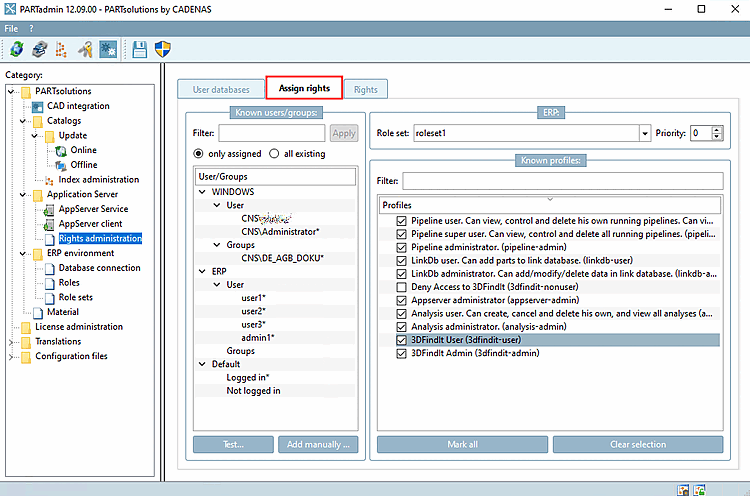This screenshot has height=496, width=750.
Task: Click the Add manually ... button
Action: pos(318,444)
